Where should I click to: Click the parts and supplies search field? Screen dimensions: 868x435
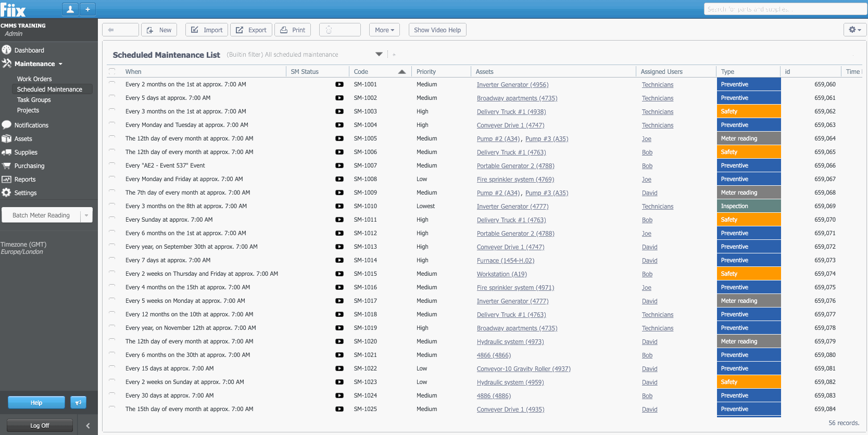point(785,9)
